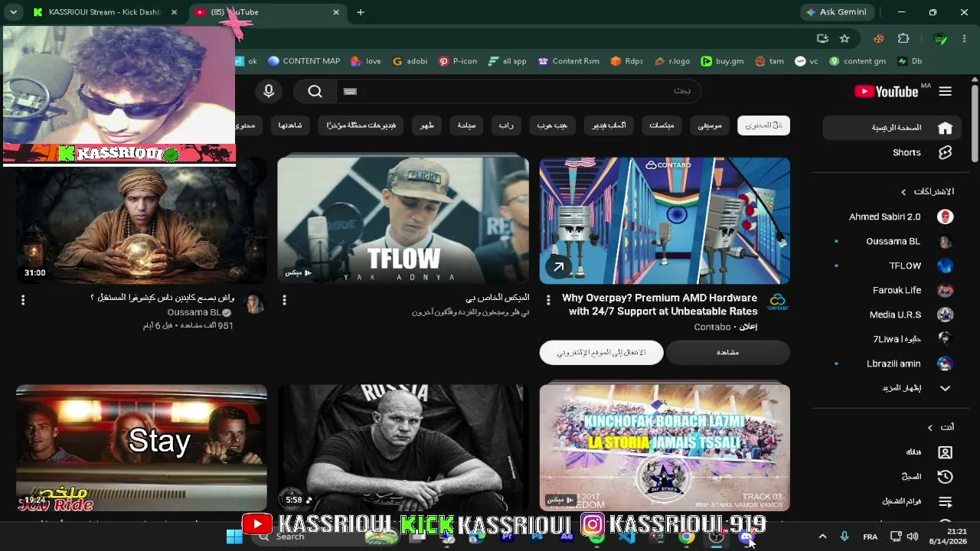Screen dimensions: 980x551
Task: Open the Chrome three-dot menu
Action: (x=964, y=38)
